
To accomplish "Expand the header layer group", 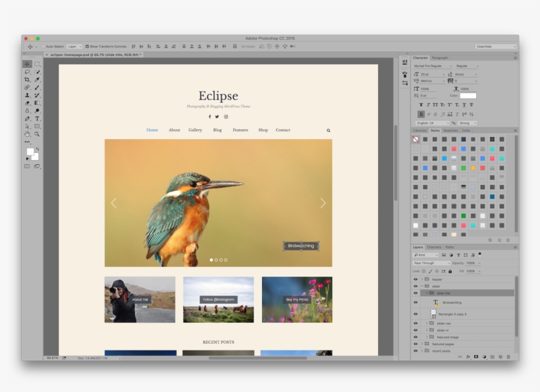I will [x=422, y=279].
